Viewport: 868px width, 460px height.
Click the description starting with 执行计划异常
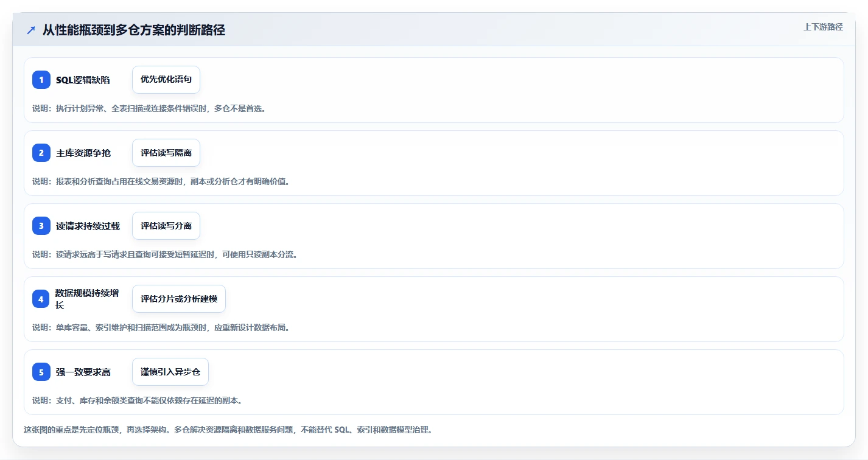149,108
